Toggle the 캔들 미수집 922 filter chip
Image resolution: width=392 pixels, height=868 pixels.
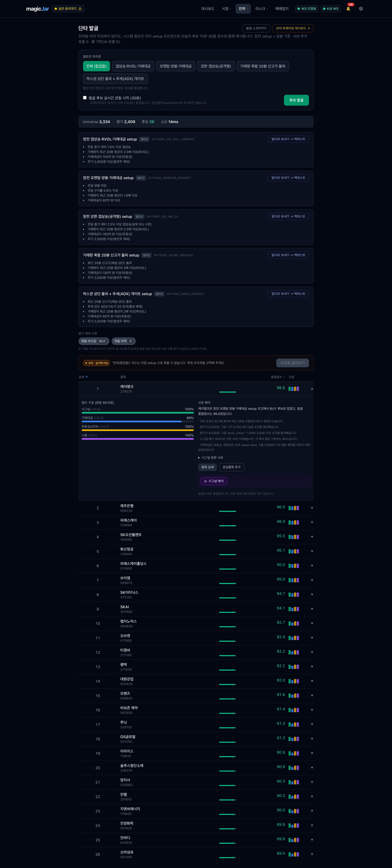(94, 341)
